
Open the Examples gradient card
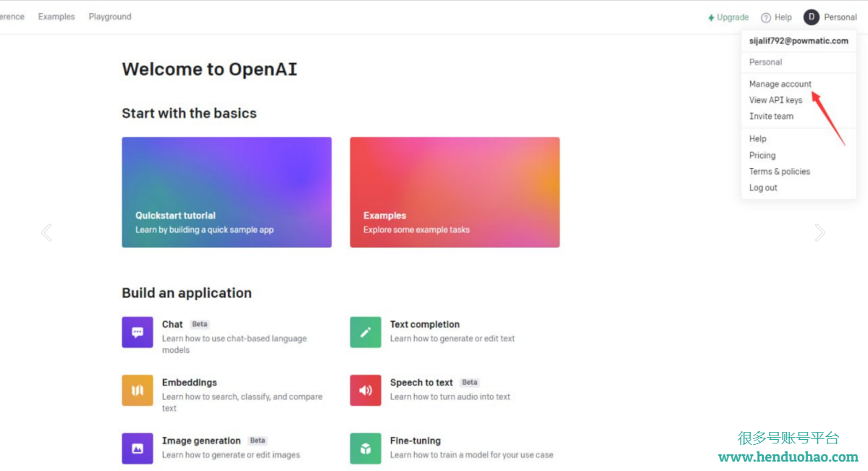pyautogui.click(x=455, y=192)
